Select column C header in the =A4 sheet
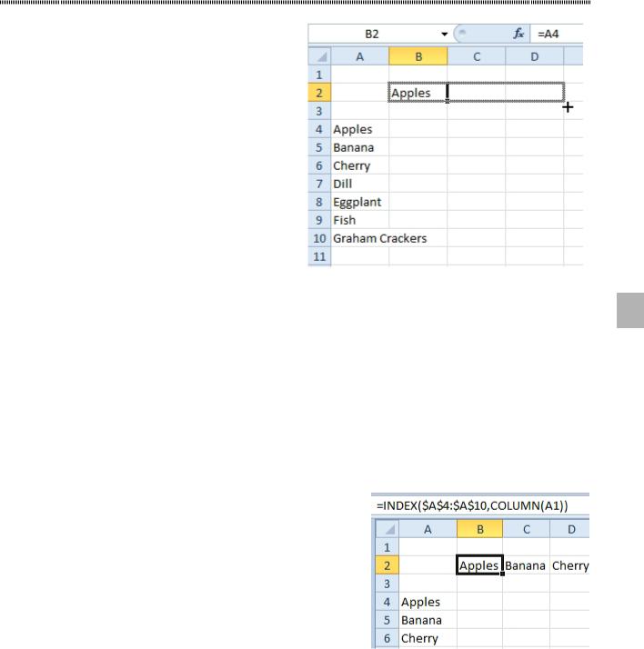Image resolution: width=644 pixels, height=649 pixels. point(477,56)
